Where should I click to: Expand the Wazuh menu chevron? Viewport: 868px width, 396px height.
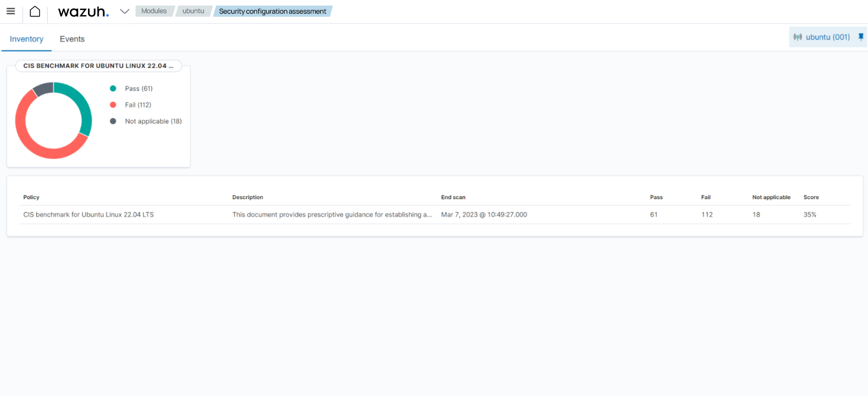click(124, 11)
